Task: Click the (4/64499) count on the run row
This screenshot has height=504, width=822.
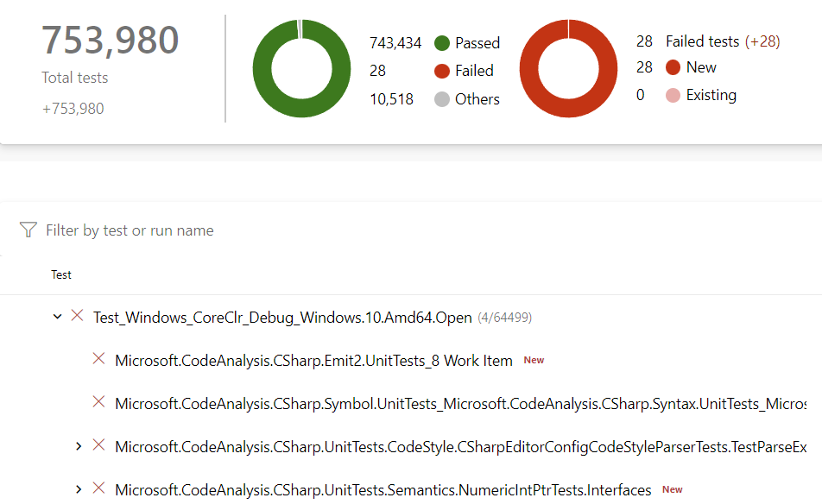Action: click(x=505, y=318)
